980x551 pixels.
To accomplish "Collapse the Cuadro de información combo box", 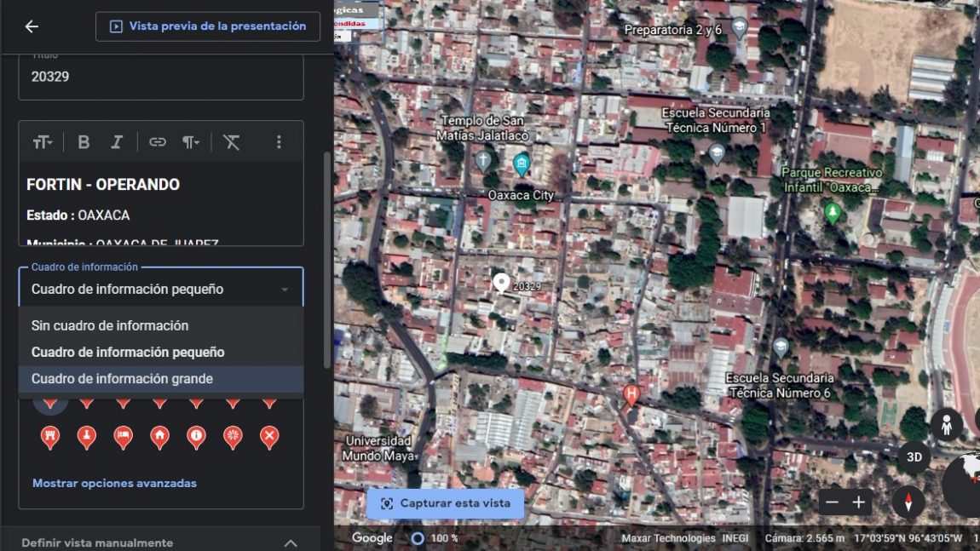I will [161, 290].
